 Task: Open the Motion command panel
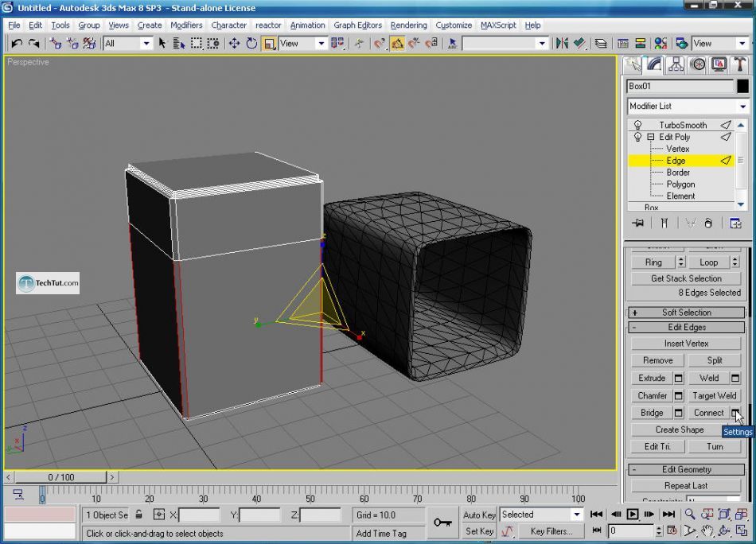(698, 64)
